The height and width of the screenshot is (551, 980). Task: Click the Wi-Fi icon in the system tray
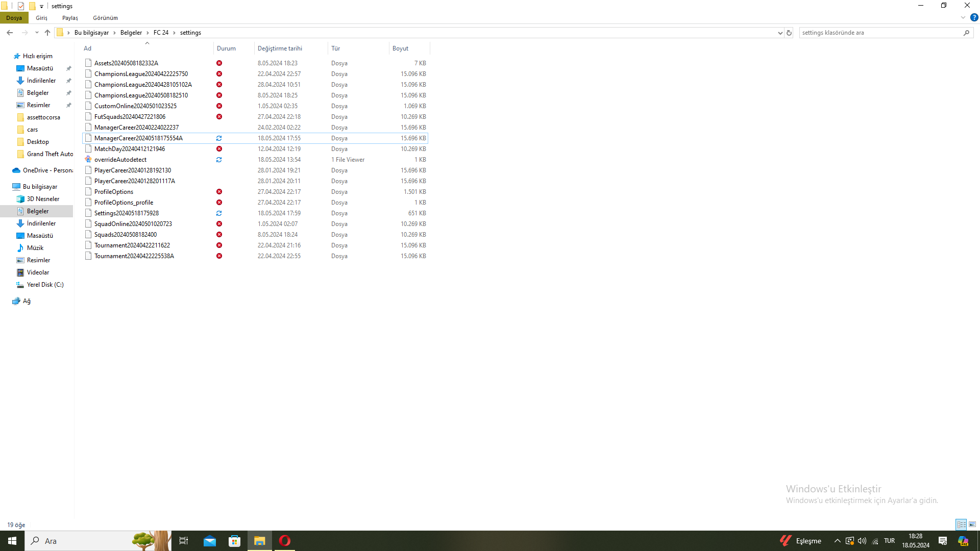tap(875, 541)
